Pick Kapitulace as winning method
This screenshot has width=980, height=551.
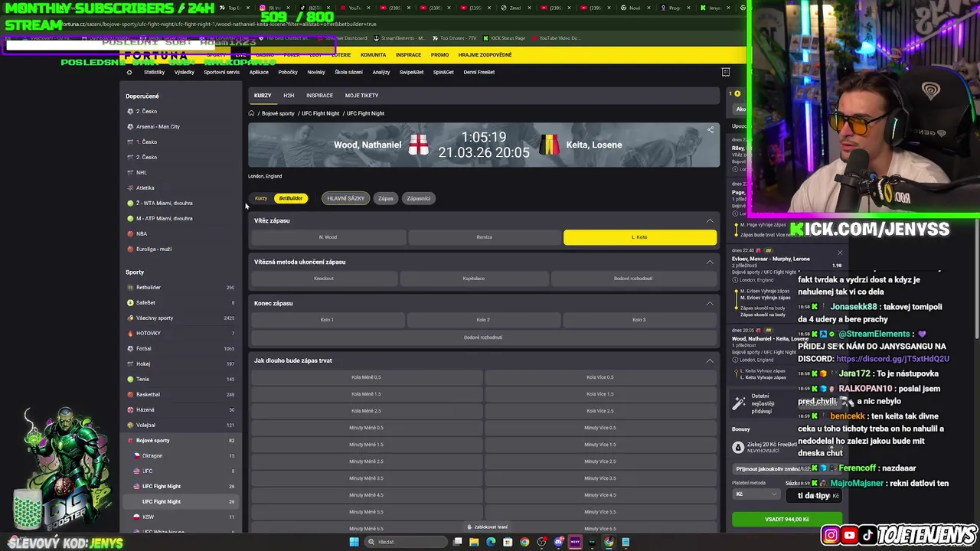[x=474, y=279]
